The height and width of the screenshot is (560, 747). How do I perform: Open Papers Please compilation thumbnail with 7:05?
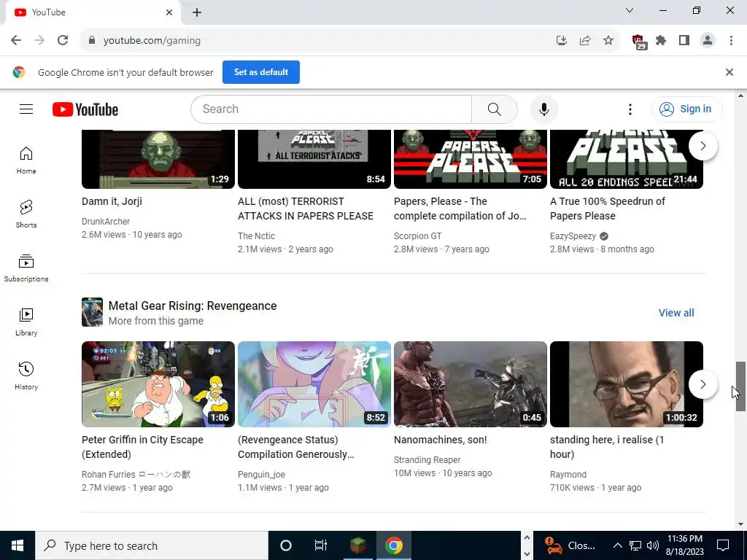pos(471,159)
